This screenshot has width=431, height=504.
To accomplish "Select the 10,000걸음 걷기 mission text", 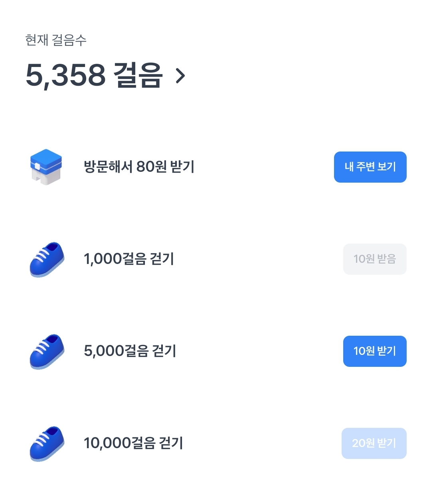I will pos(133,443).
